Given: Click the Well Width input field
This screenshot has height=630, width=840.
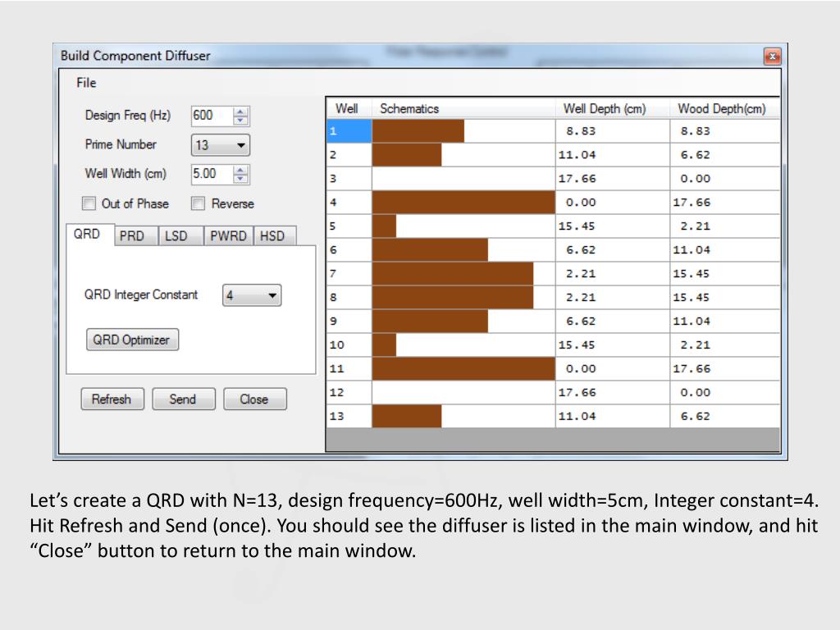Looking at the screenshot, I should pyautogui.click(x=212, y=174).
